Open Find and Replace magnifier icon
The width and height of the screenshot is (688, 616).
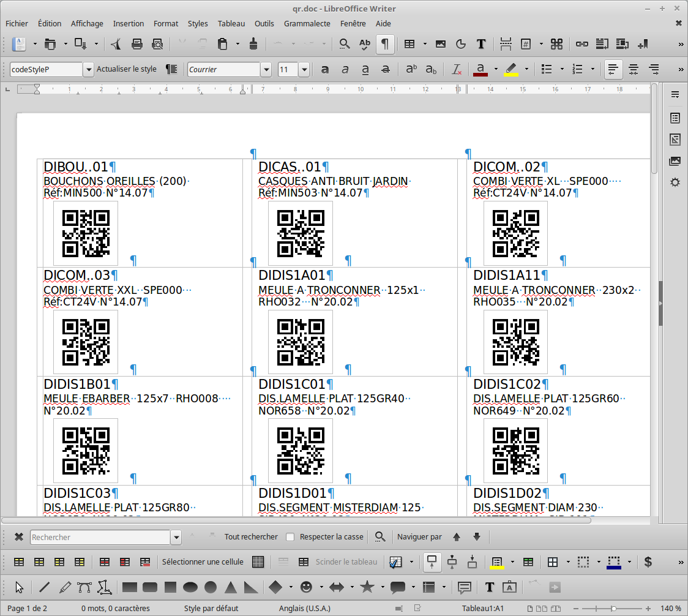click(345, 44)
